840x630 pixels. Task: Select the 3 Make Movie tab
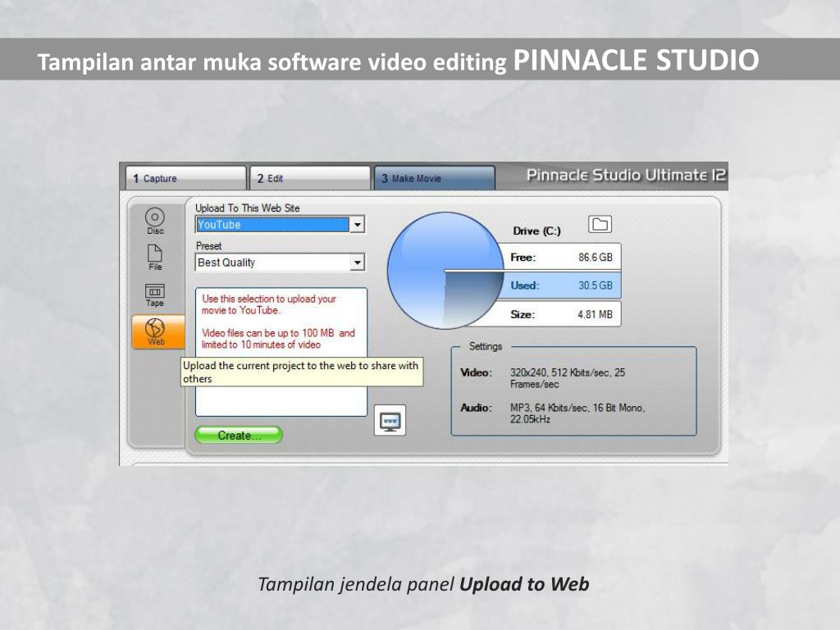pos(434,178)
